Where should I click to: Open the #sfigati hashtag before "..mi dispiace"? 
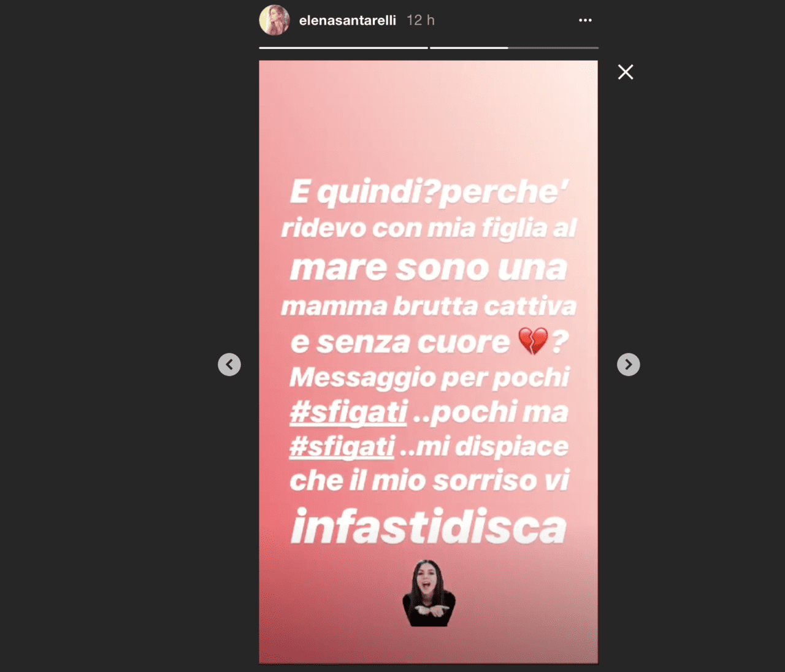(x=342, y=446)
